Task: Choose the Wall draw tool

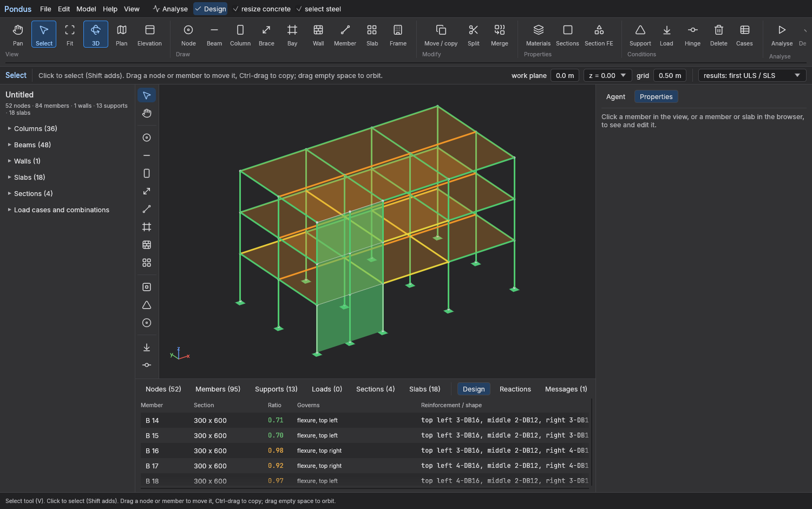Action: pyautogui.click(x=318, y=34)
